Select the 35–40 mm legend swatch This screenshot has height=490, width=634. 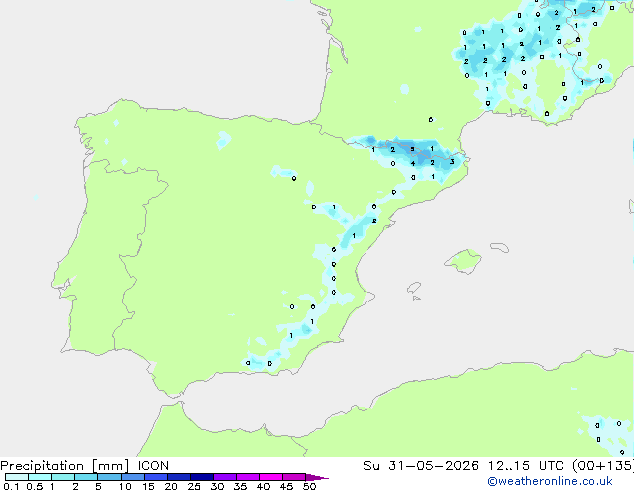click(x=248, y=477)
